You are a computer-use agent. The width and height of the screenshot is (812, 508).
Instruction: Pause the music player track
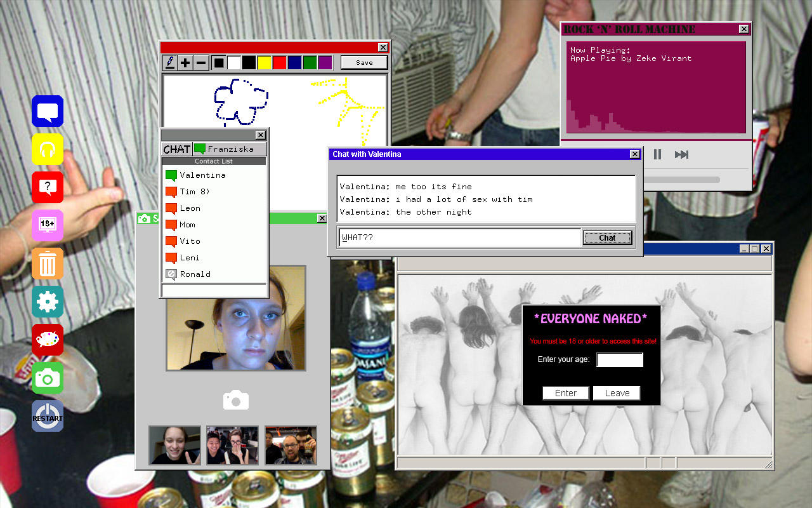click(x=657, y=154)
